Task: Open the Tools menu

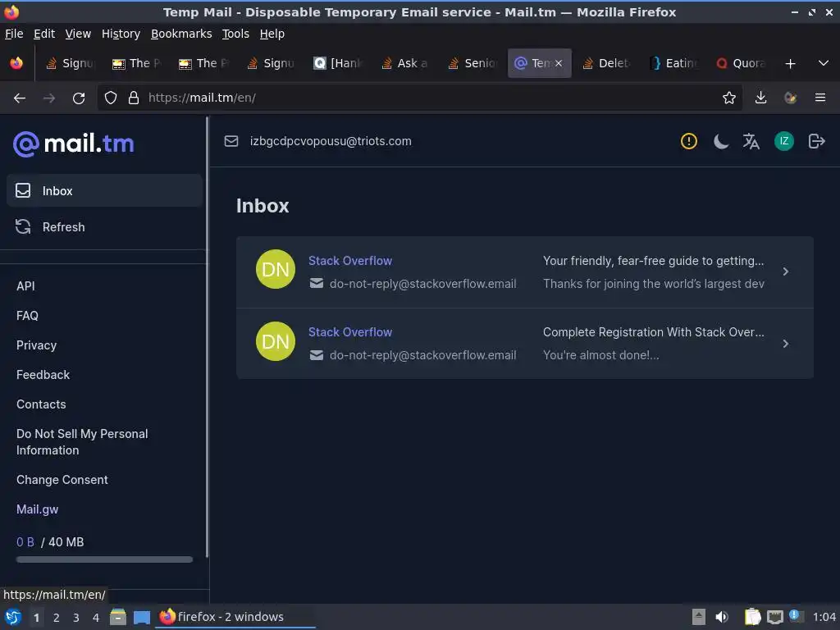Action: (x=235, y=34)
